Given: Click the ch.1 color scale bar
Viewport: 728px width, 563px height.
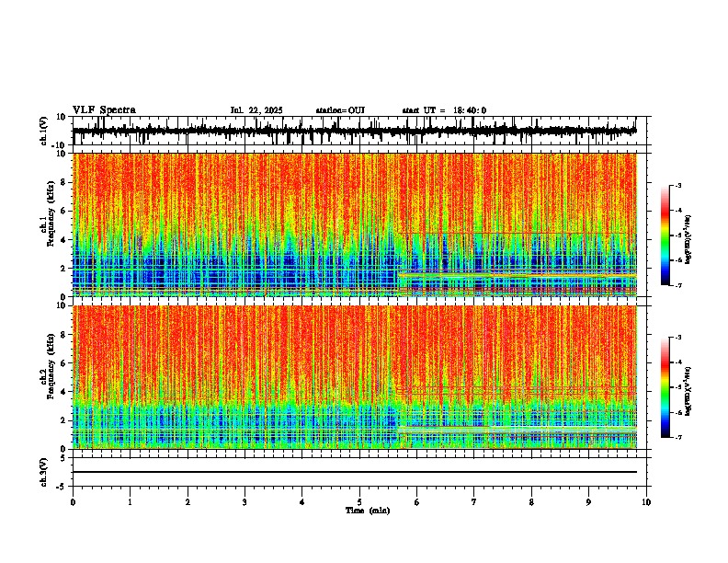Looking at the screenshot, I should click(665, 236).
